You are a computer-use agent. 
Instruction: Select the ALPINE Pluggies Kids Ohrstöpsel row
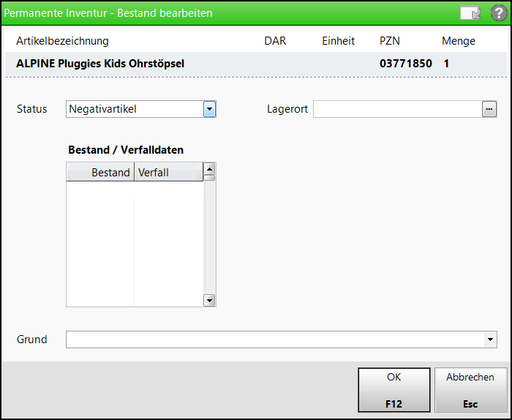(x=256, y=64)
